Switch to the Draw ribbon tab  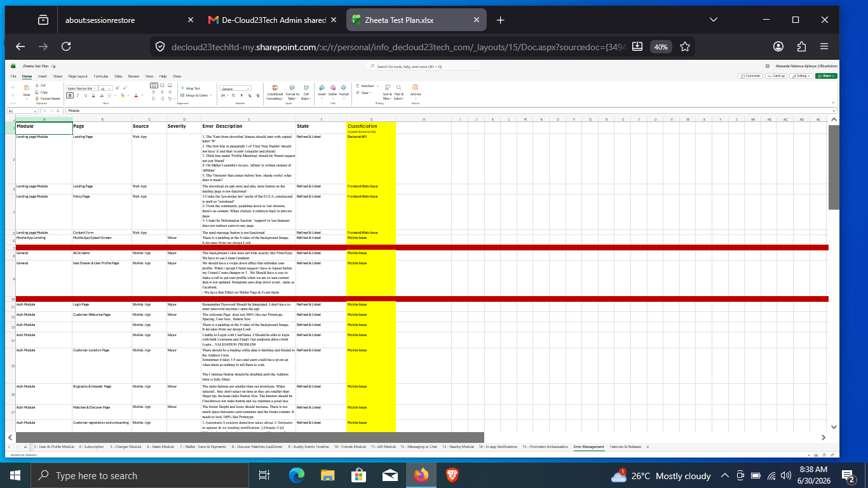click(177, 76)
